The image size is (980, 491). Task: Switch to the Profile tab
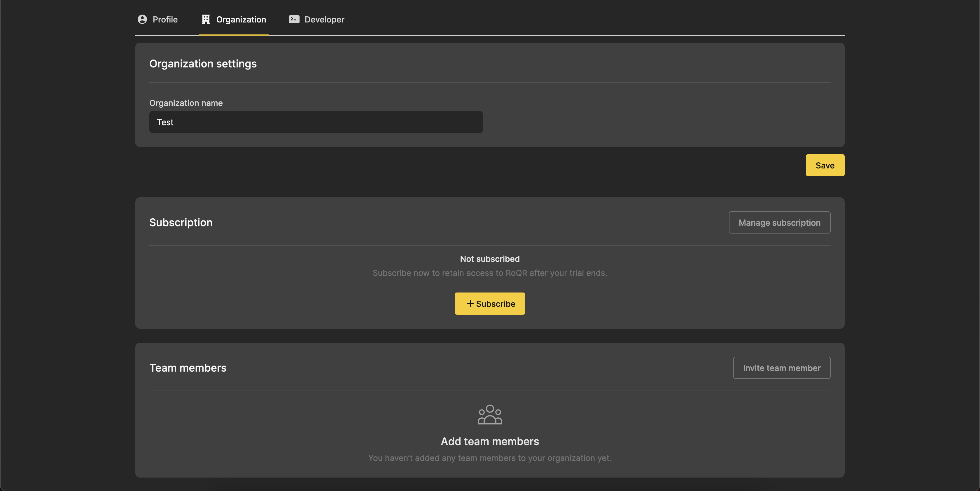click(x=157, y=19)
